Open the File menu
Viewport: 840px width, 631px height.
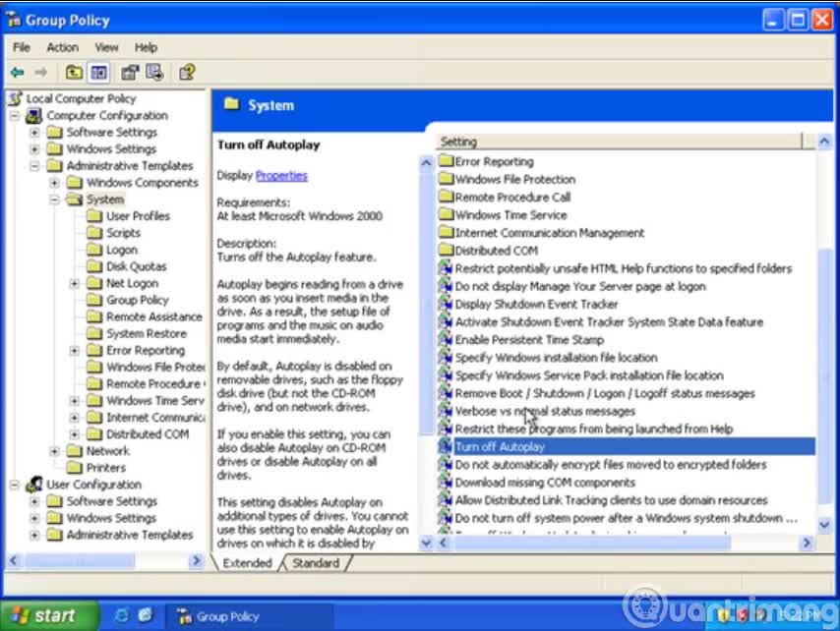22,47
